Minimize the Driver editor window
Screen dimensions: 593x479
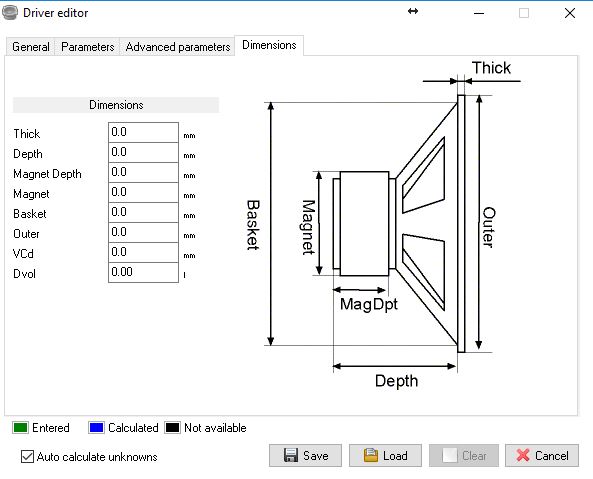pos(479,13)
